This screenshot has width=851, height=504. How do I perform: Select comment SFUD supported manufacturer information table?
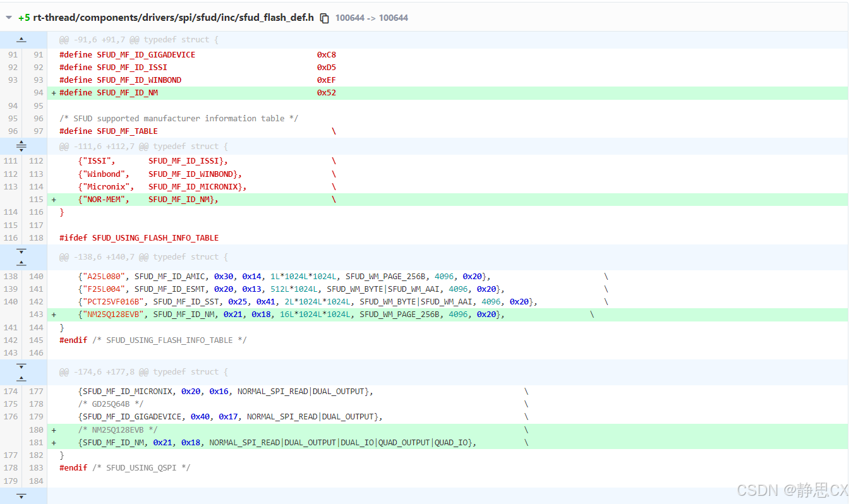pyautogui.click(x=179, y=118)
